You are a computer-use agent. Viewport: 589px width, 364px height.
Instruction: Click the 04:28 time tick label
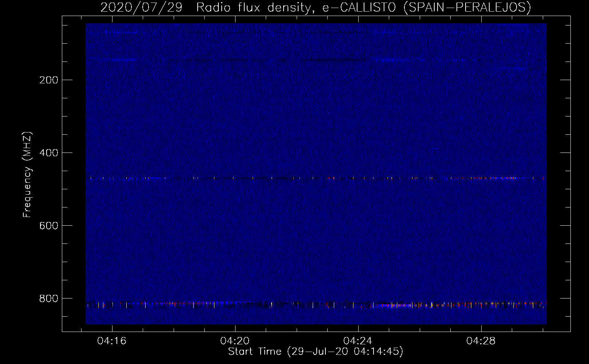pos(481,341)
